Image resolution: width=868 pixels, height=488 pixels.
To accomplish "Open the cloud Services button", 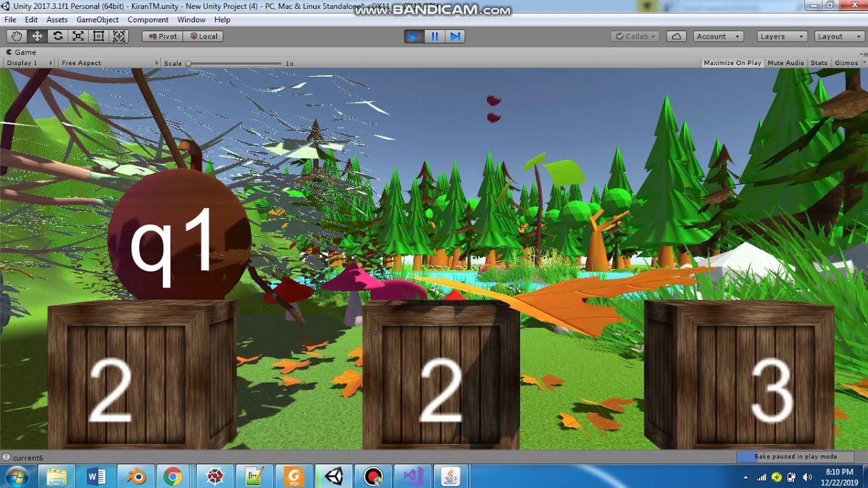I will tap(676, 36).
